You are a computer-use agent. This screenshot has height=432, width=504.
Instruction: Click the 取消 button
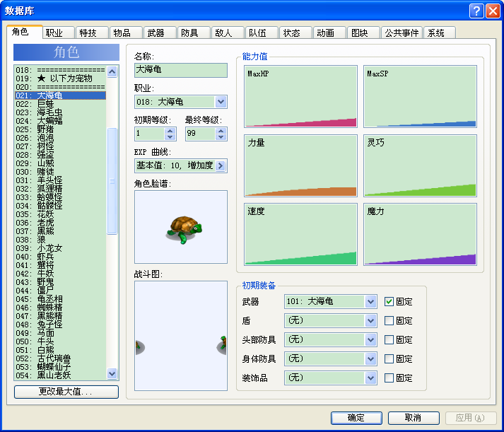click(x=414, y=418)
